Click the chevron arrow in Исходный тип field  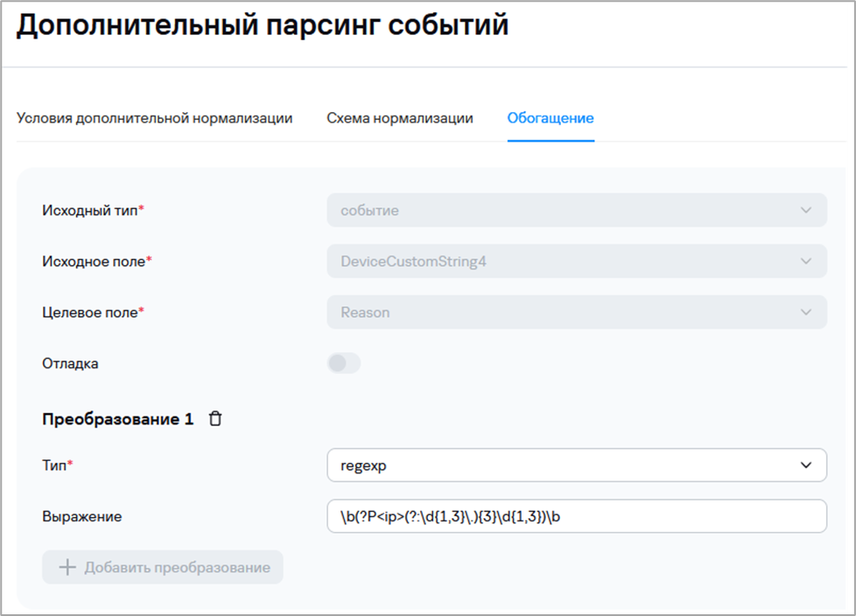[805, 210]
